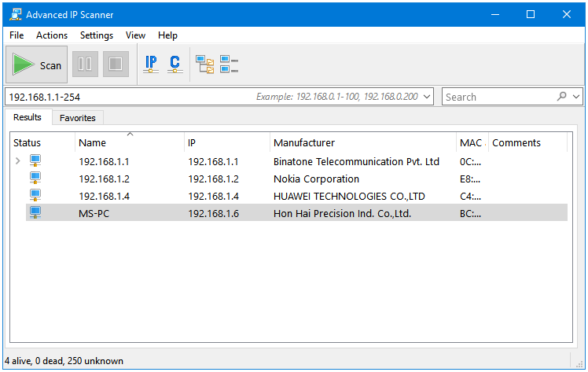Click the MAC cell starting BC:
The image size is (588, 372).
point(470,213)
